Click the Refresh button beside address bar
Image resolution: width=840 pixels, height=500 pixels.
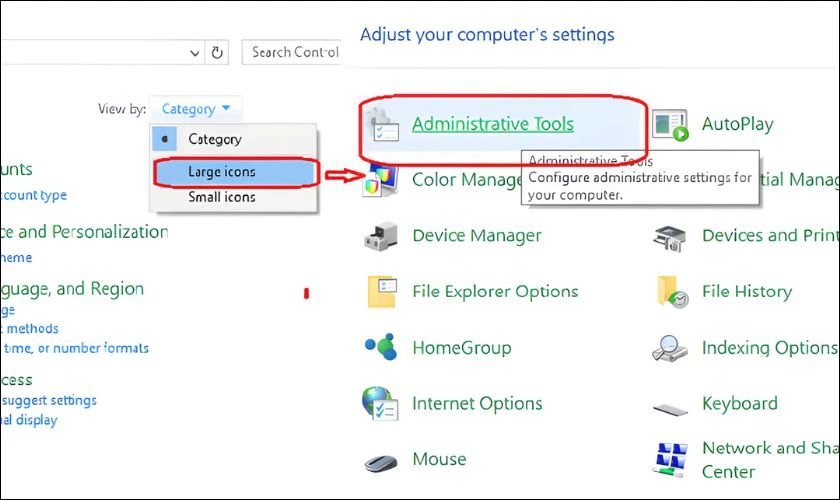(x=217, y=52)
